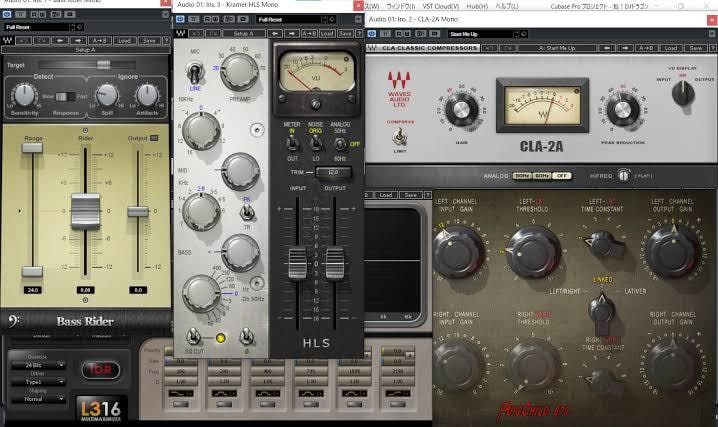Viewport: 718px width, 427px height.
Task: Bypass CLA-2A using its power icon
Action: point(372,34)
